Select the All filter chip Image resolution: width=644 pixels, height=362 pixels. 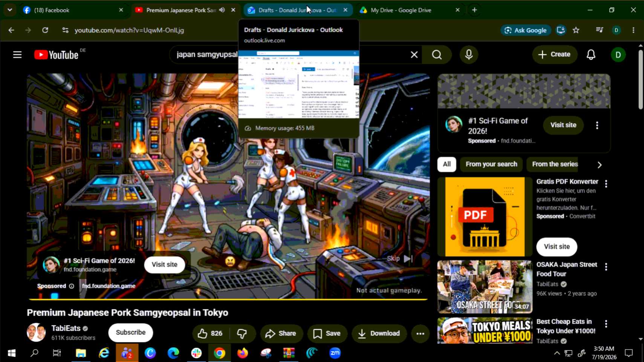[447, 165]
